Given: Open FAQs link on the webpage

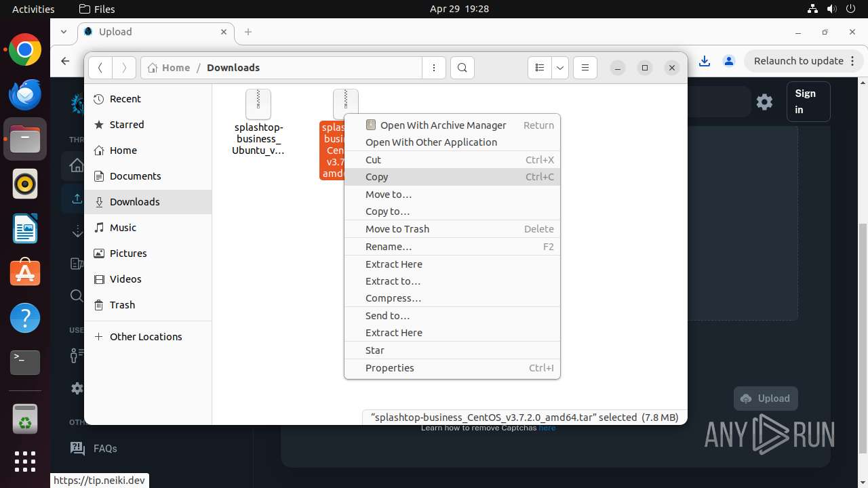Looking at the screenshot, I should pos(95,448).
